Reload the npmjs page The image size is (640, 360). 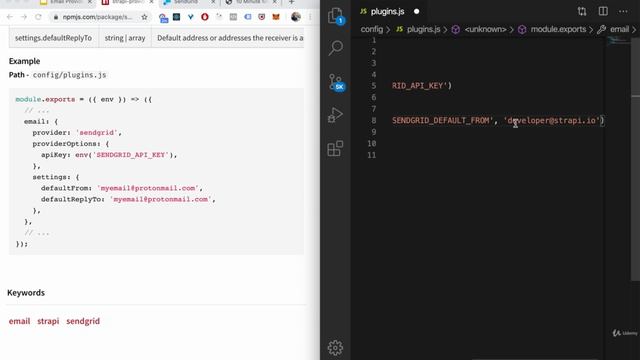(x=38, y=17)
